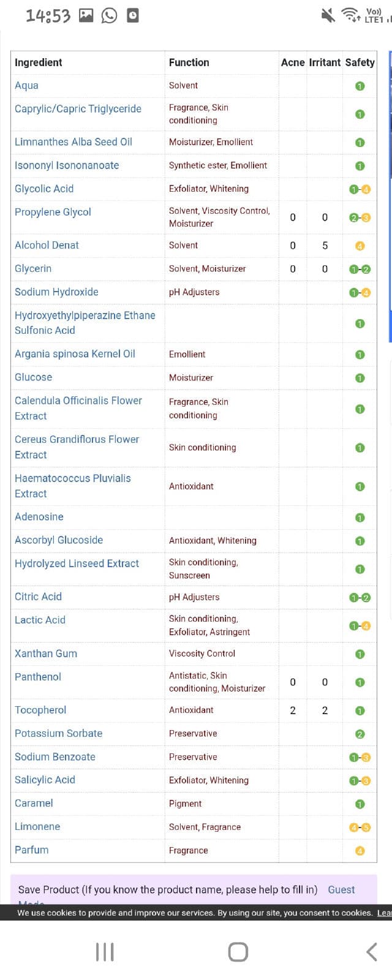Image resolution: width=392 pixels, height=980 pixels.
Task: Tap the muted sound status icon
Action: [x=328, y=15]
